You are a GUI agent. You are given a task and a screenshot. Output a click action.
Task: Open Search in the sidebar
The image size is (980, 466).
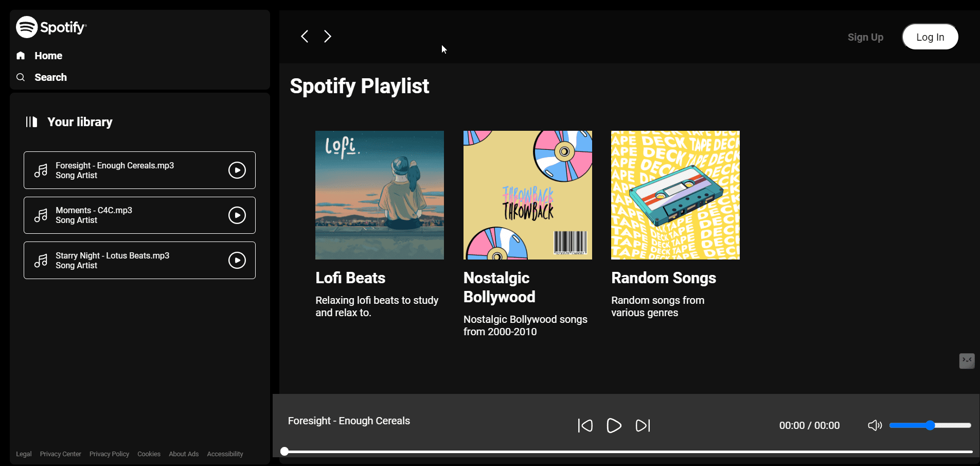pos(50,77)
